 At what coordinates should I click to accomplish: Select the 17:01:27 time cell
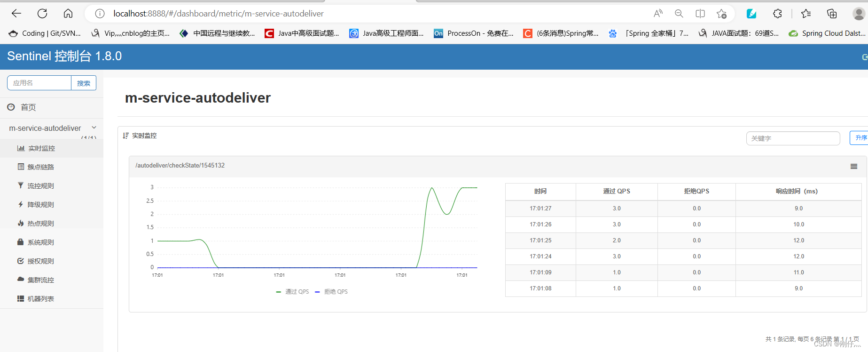[x=540, y=208]
